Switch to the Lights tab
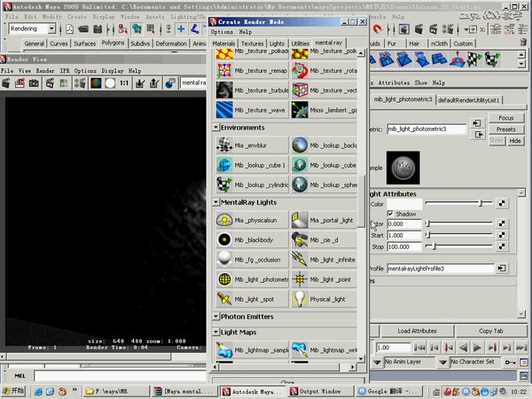Image resolution: width=532 pixels, height=399 pixels. 277,43
